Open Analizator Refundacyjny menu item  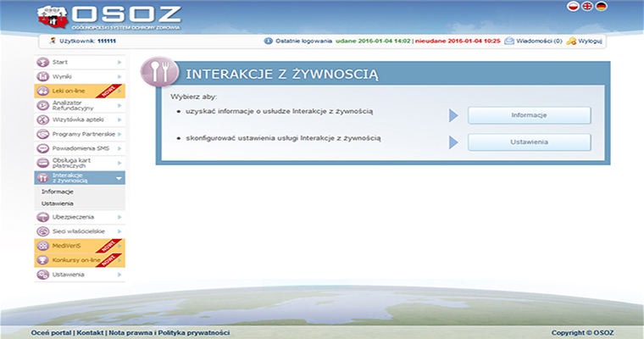pos(72,105)
